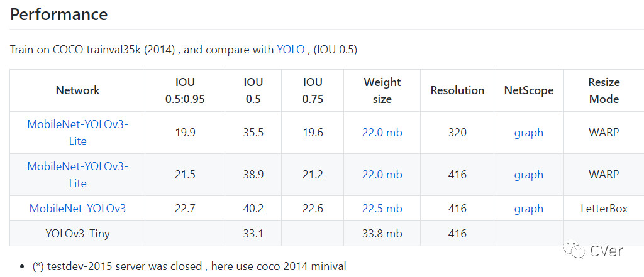Click the Performance section heading
This screenshot has height=277, width=644.
pyautogui.click(x=59, y=14)
